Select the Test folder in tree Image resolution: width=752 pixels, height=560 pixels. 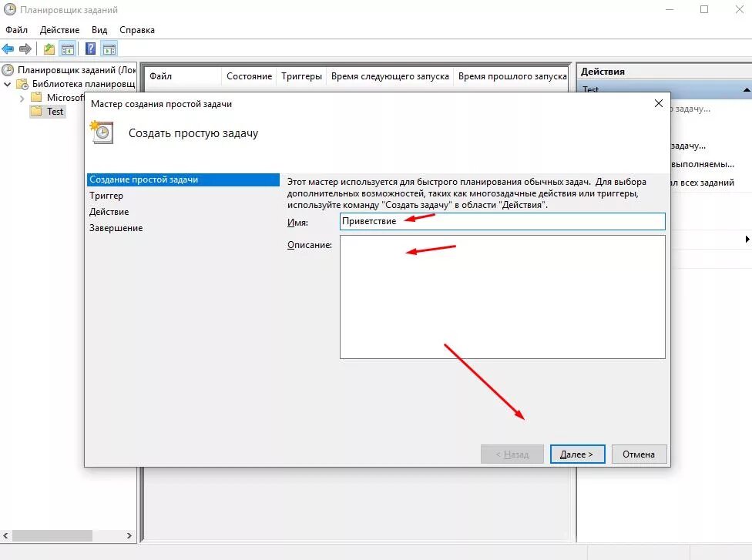tap(55, 111)
